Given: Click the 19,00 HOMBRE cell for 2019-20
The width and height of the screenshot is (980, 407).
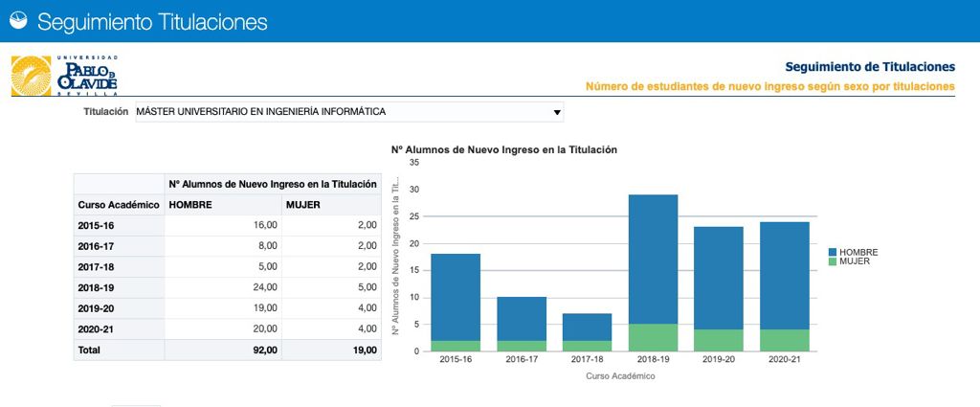Looking at the screenshot, I should coord(223,308).
